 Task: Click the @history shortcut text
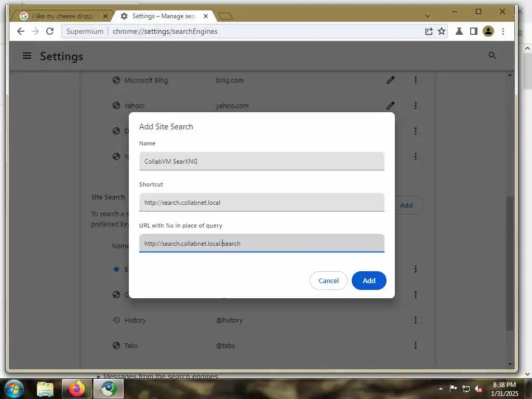point(229,320)
